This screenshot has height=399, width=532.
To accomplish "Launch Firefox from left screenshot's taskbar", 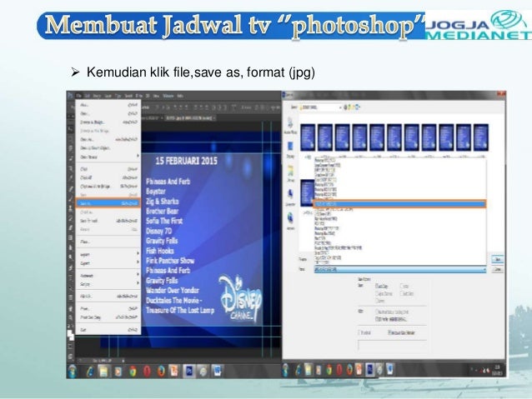I will 161,372.
